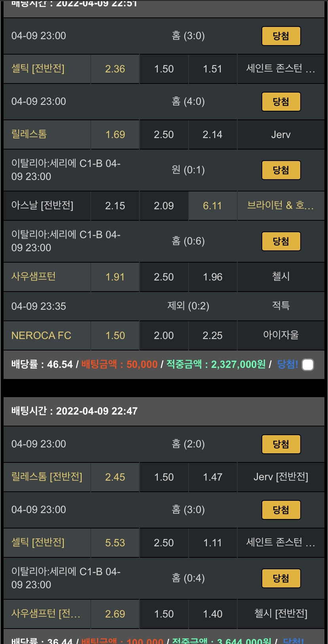This screenshot has width=328, height=644.
Task: Select the 2.36 home odds cell
Action: coord(115,69)
